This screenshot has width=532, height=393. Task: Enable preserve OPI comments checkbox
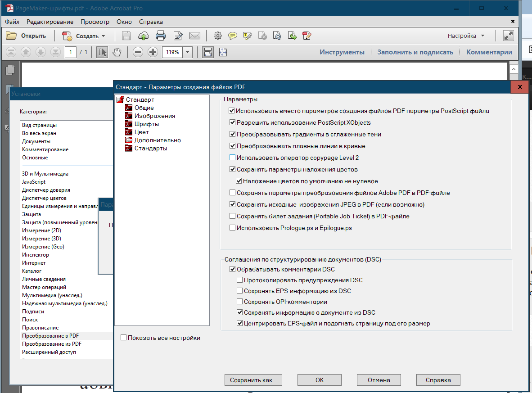pos(239,301)
